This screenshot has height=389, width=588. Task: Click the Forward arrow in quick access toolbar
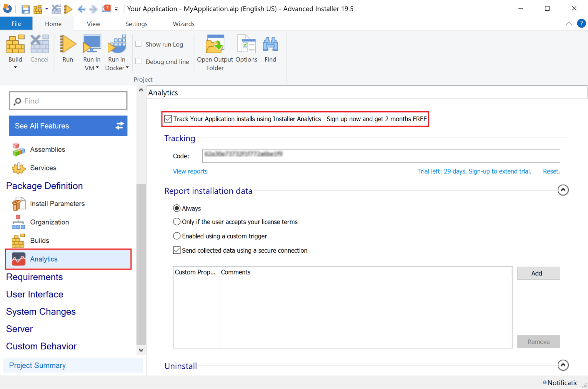coord(93,9)
